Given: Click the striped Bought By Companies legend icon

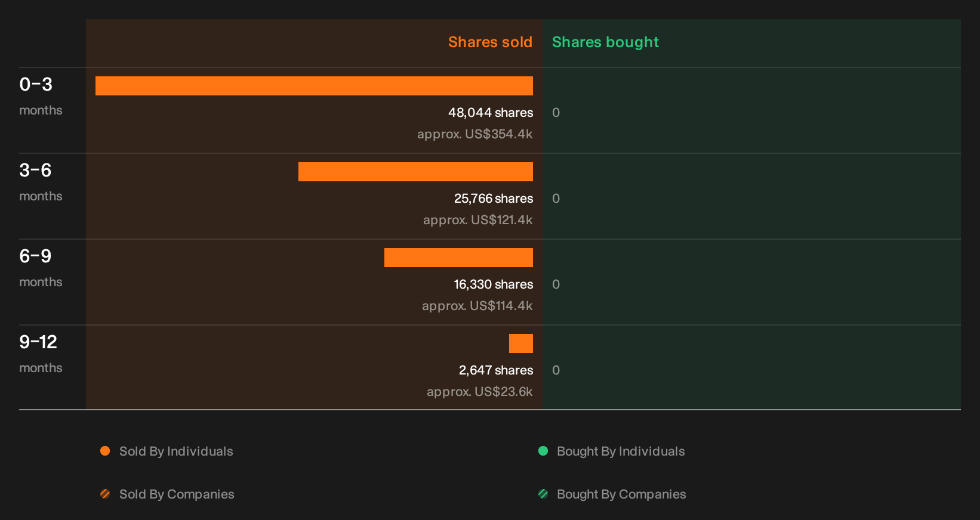Looking at the screenshot, I should click(543, 494).
